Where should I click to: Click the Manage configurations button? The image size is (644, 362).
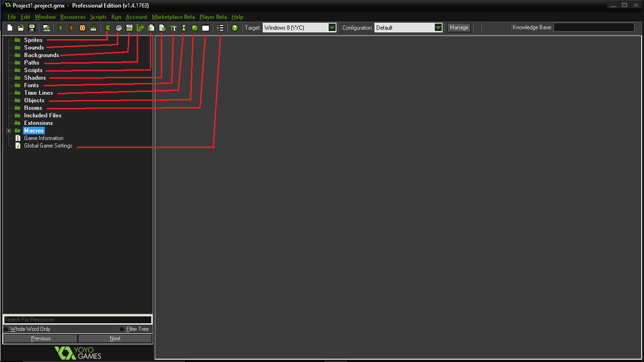point(459,28)
